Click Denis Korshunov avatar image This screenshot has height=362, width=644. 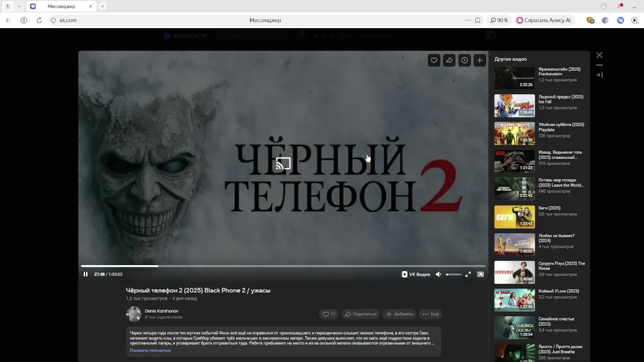click(x=134, y=314)
